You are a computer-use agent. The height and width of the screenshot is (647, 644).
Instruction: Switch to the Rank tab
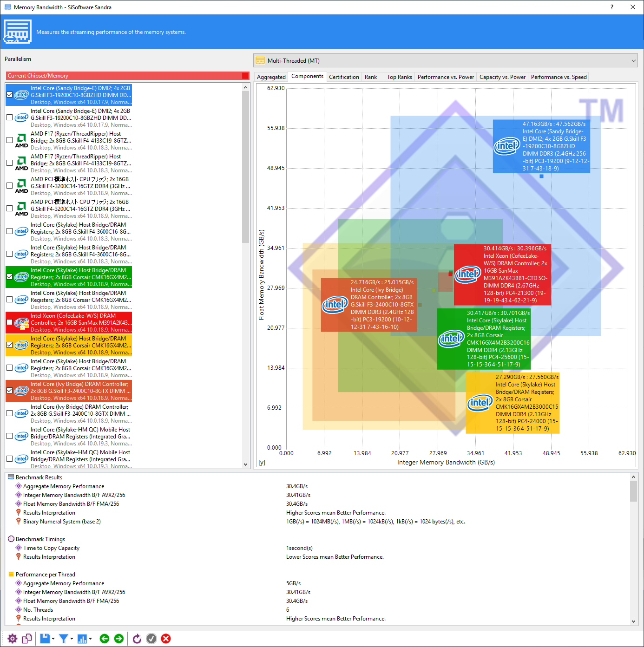tap(371, 77)
